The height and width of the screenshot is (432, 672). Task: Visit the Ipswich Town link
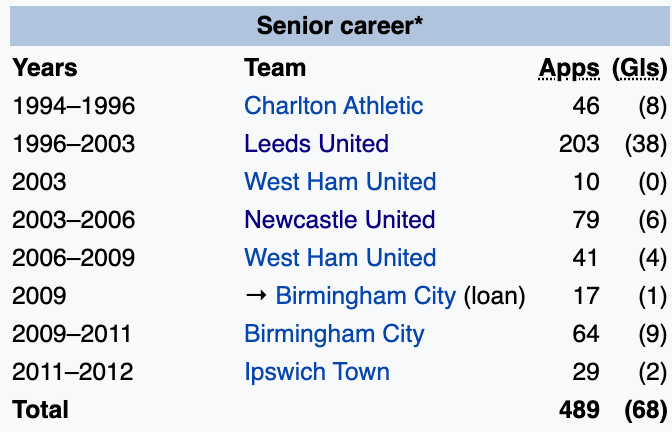tap(317, 372)
